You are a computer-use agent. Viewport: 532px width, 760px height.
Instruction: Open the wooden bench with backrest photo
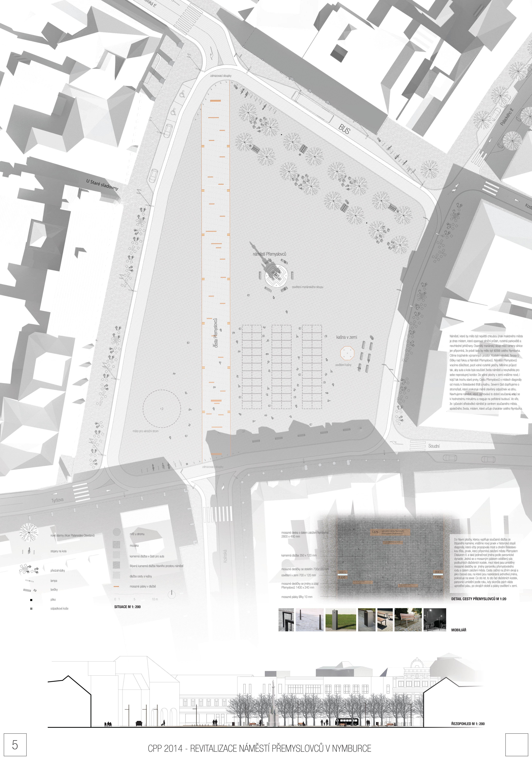408,620
